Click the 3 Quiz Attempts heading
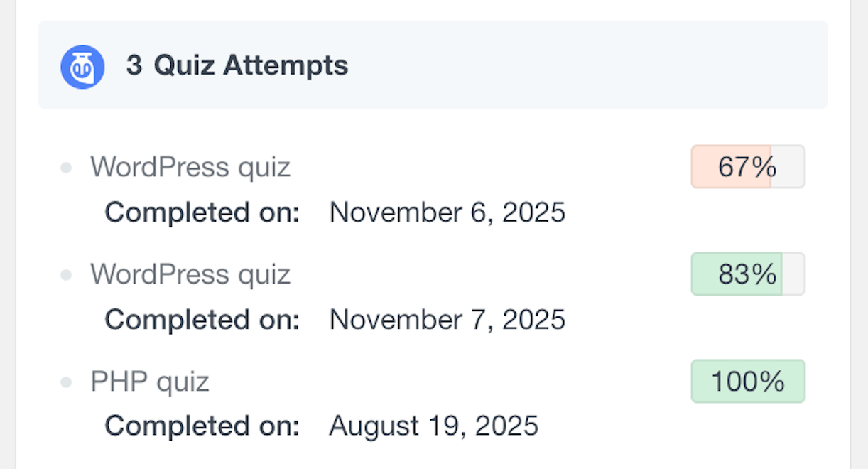This screenshot has width=868, height=469. 237,65
